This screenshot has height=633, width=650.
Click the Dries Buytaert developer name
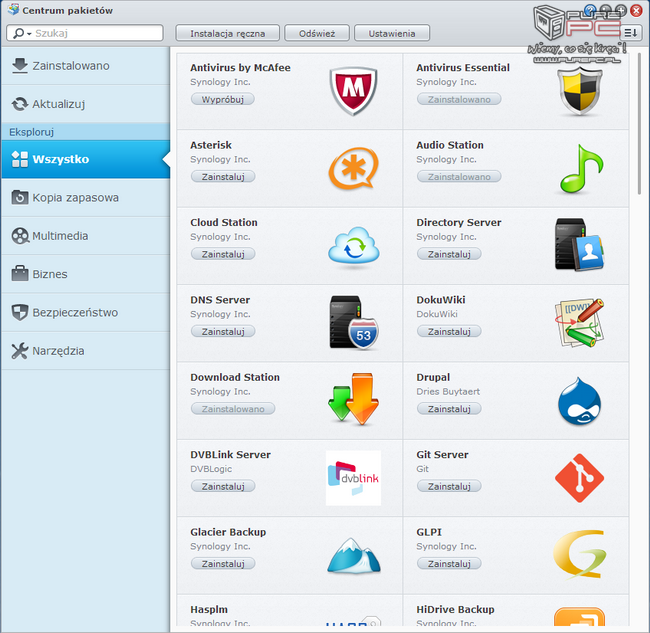(x=448, y=391)
